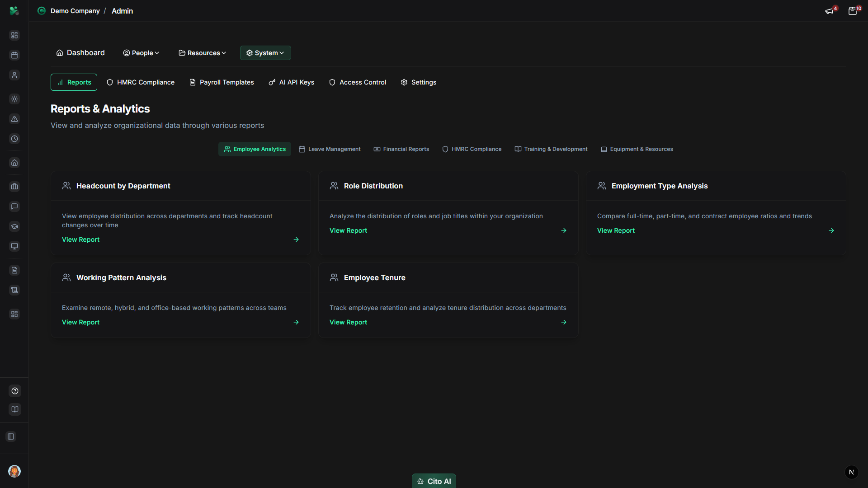Open the Payroll Templates tab

tap(221, 82)
